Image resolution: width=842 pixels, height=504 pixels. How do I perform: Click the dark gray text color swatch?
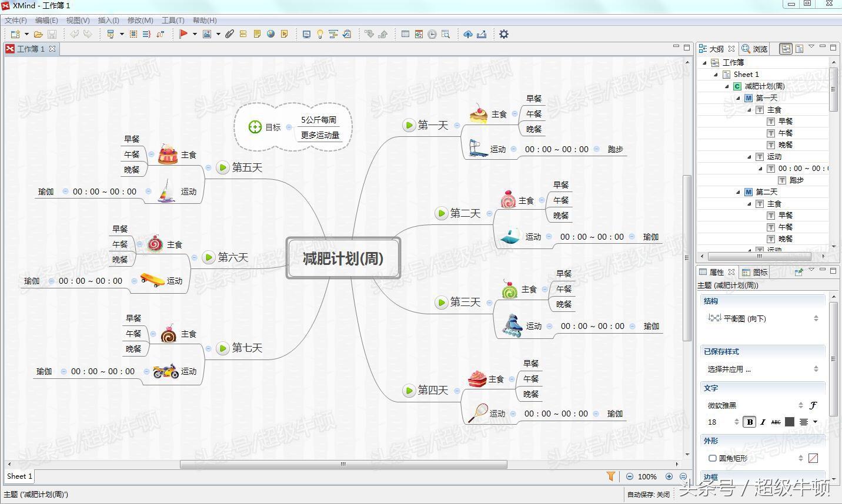(789, 422)
